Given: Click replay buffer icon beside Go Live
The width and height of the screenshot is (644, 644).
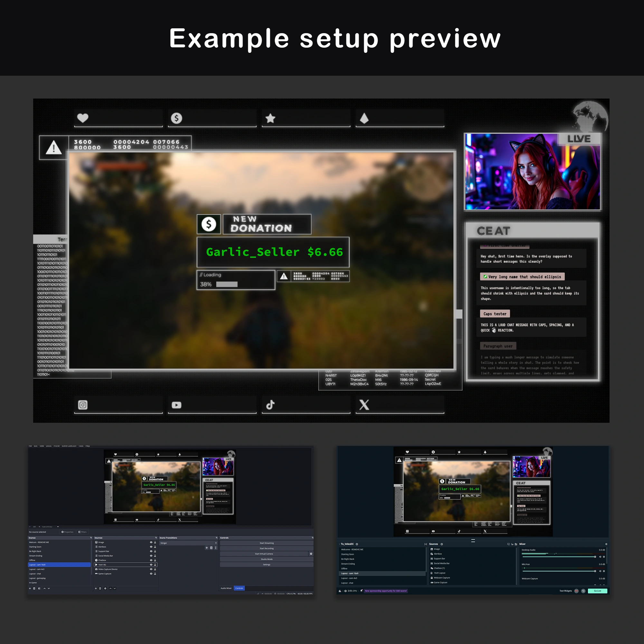Looking at the screenshot, I should click(583, 591).
